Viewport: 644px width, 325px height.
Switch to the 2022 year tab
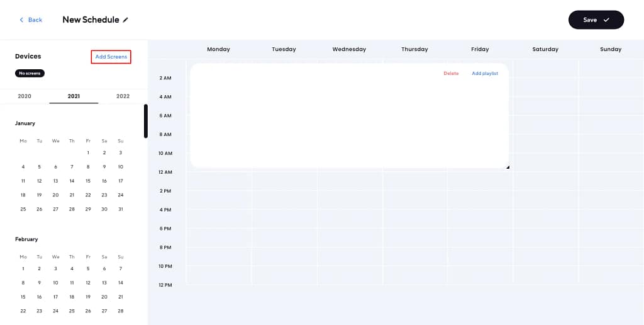point(123,96)
